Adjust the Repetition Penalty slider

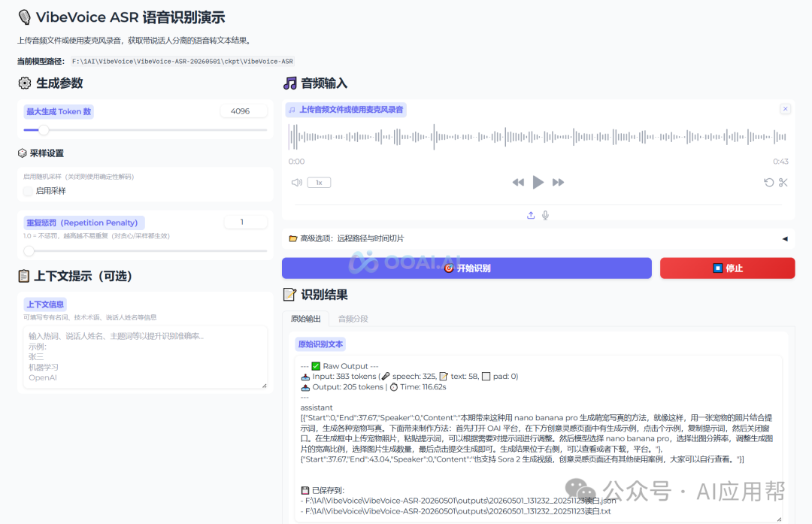[x=145, y=251]
